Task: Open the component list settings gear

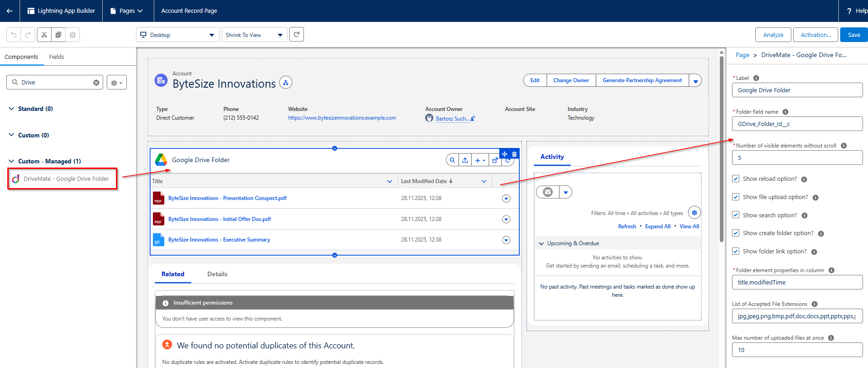Action: 117,83
